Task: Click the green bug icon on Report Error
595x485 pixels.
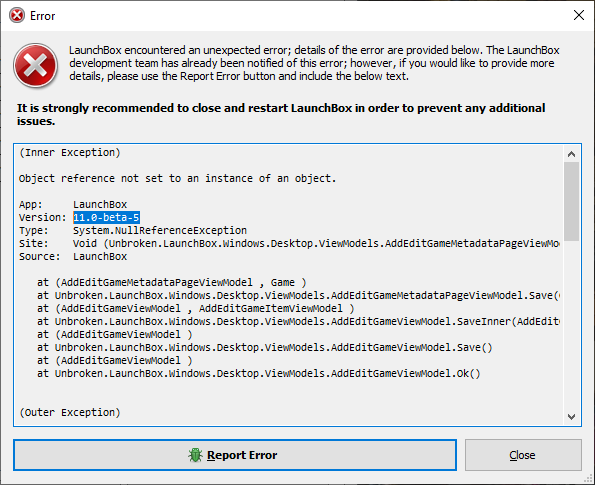Action: (195, 455)
